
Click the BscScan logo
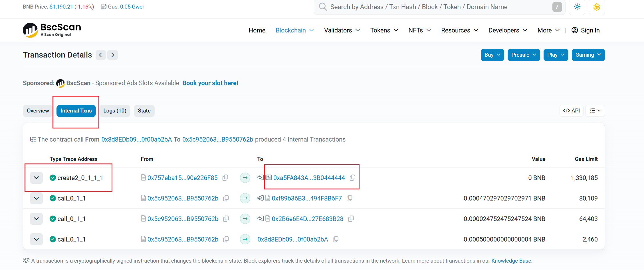(52, 30)
